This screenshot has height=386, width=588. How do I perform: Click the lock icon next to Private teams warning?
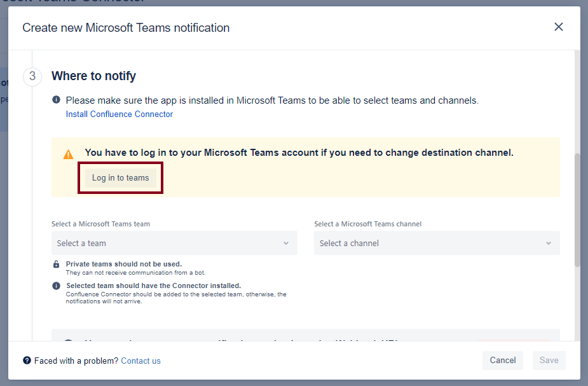click(56, 264)
